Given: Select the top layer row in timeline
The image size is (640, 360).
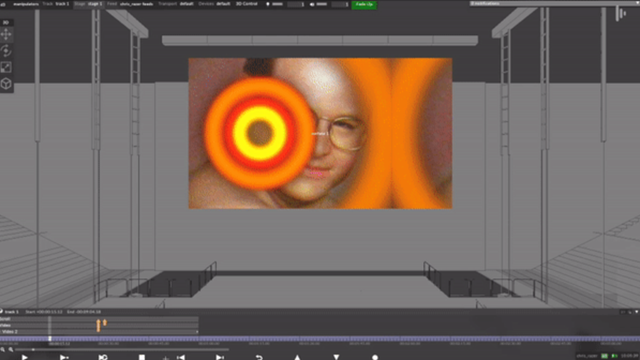Looking at the screenshot, I should coord(99,319).
